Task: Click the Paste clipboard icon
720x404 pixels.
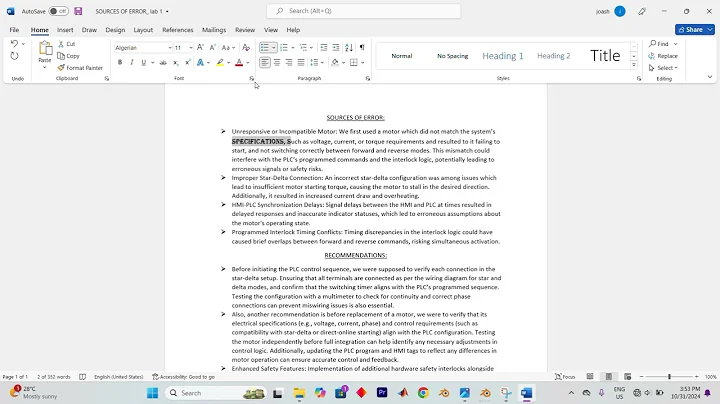Action: coord(45,48)
